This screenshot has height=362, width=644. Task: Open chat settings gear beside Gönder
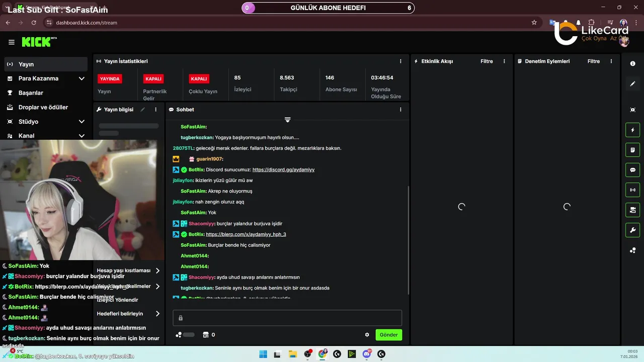[x=367, y=335]
